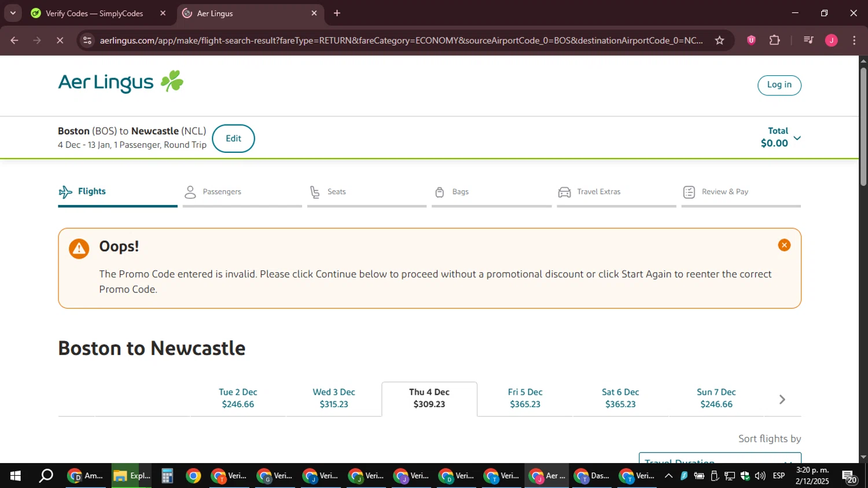Open Windows Start menu

pyautogui.click(x=16, y=476)
